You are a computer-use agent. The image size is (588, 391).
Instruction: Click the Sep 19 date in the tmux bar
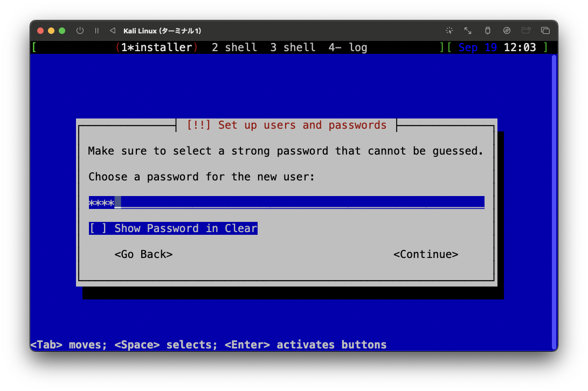(x=476, y=47)
